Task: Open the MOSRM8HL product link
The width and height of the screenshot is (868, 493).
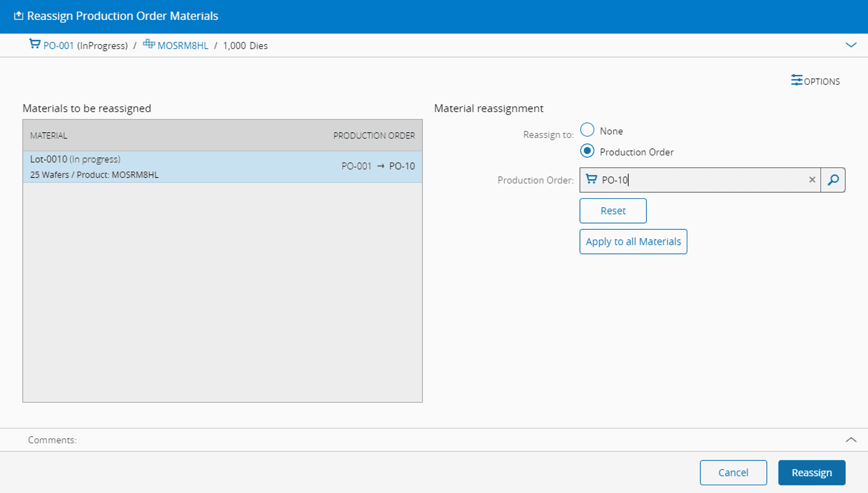Action: click(183, 46)
